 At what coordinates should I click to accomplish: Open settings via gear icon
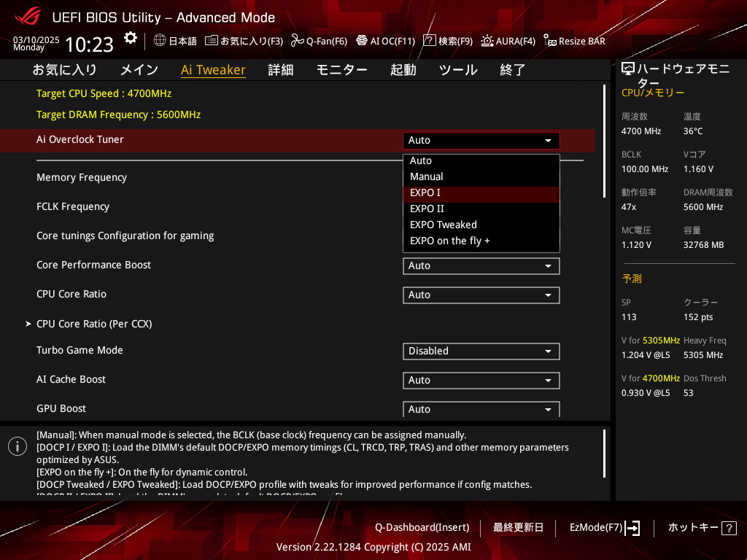[130, 38]
